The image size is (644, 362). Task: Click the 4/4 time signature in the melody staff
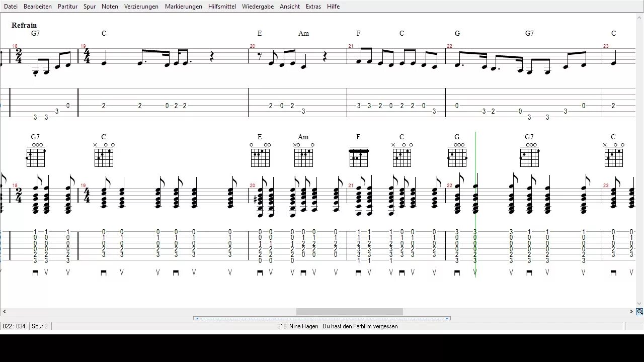point(87,56)
